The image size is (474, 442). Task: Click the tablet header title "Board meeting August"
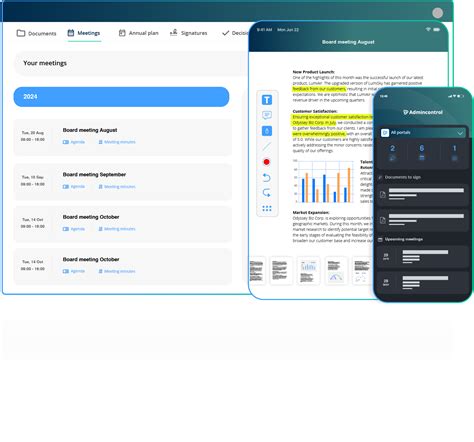pos(348,42)
